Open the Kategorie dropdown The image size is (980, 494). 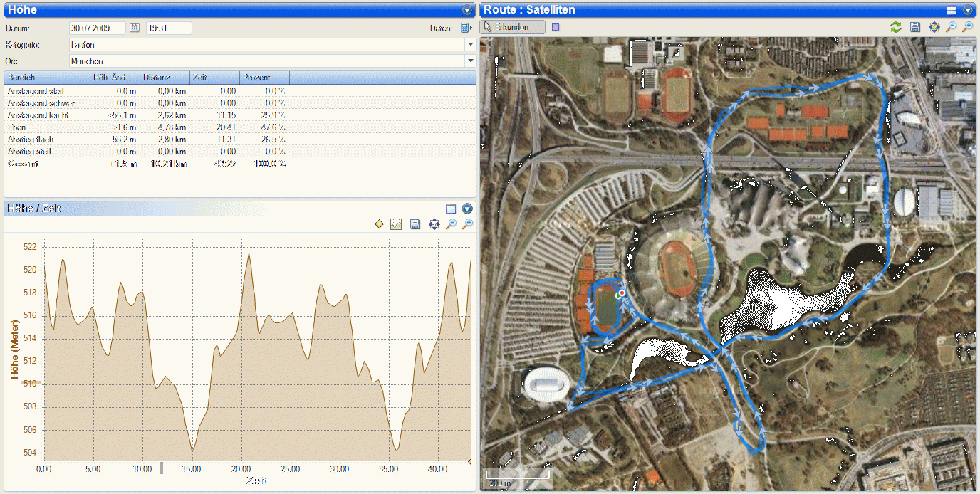click(470, 45)
